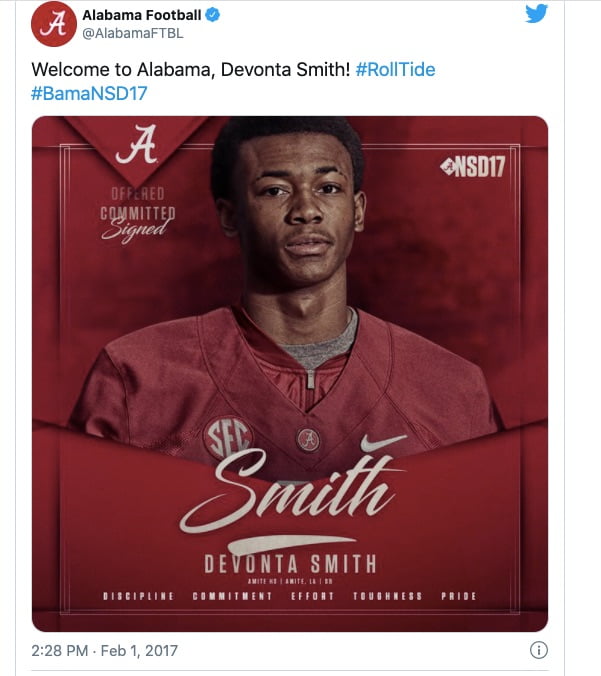Open the 2:28 PM Feb 1, 2017 timestamp
The width and height of the screenshot is (601, 676).
tap(104, 650)
